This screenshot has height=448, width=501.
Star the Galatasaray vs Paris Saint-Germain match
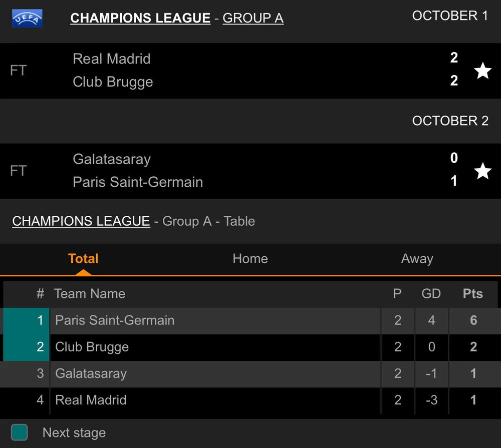pyautogui.click(x=482, y=171)
